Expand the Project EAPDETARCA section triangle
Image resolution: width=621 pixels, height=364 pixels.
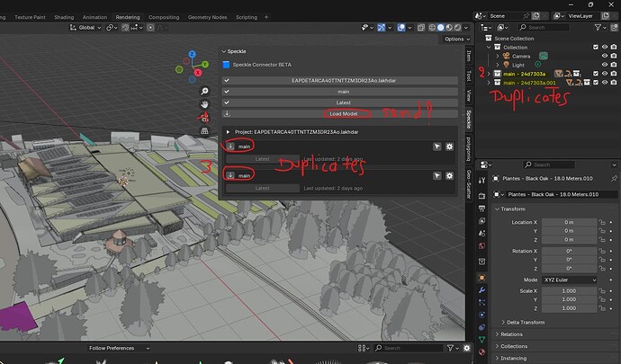coord(228,132)
